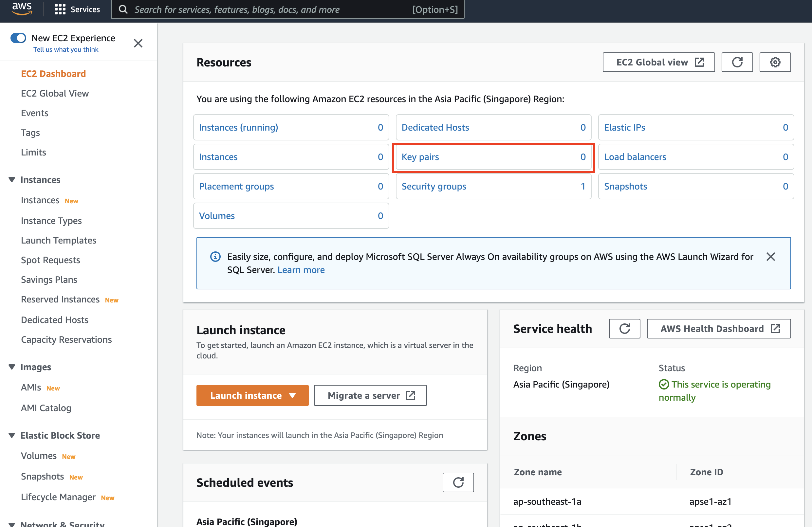This screenshot has height=527, width=812.
Task: Open the Dedicated Hosts resource tile
Action: [493, 127]
